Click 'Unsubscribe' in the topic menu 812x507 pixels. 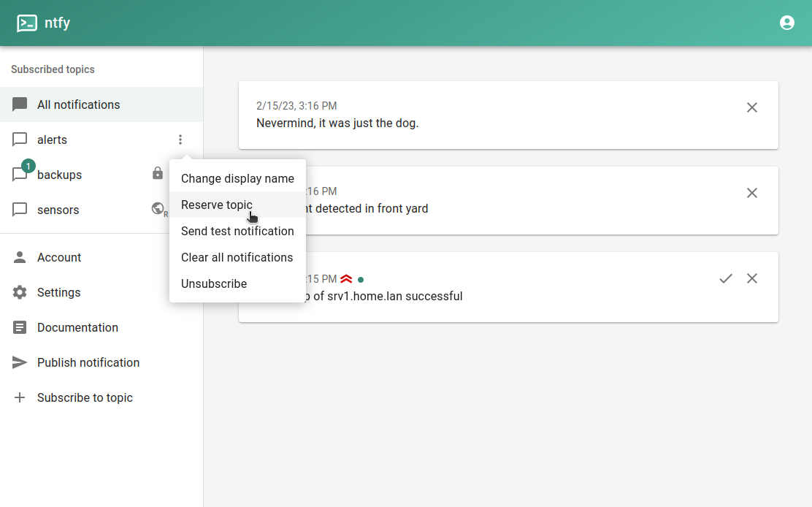coord(214,283)
